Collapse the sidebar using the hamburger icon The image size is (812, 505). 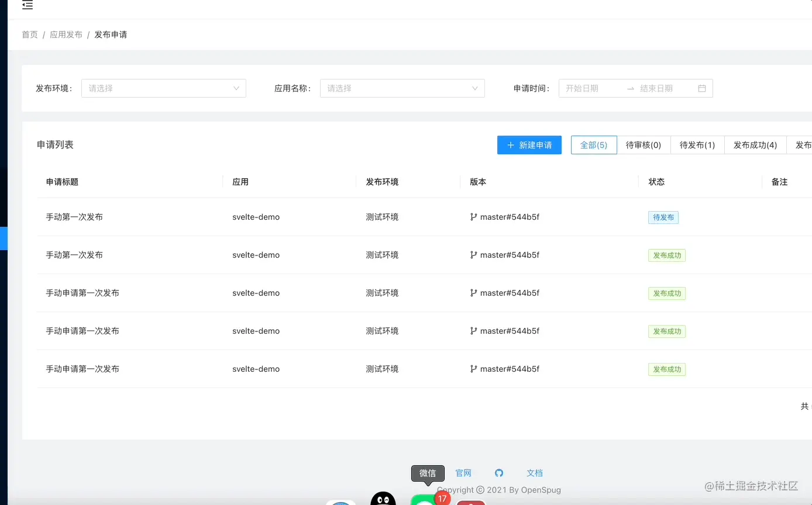[27, 6]
